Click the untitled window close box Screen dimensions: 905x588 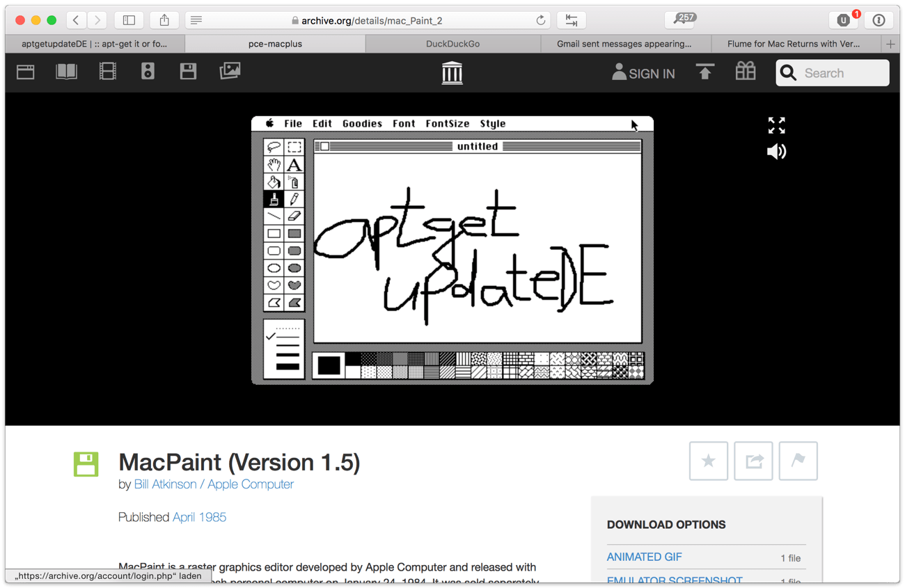[x=324, y=146]
